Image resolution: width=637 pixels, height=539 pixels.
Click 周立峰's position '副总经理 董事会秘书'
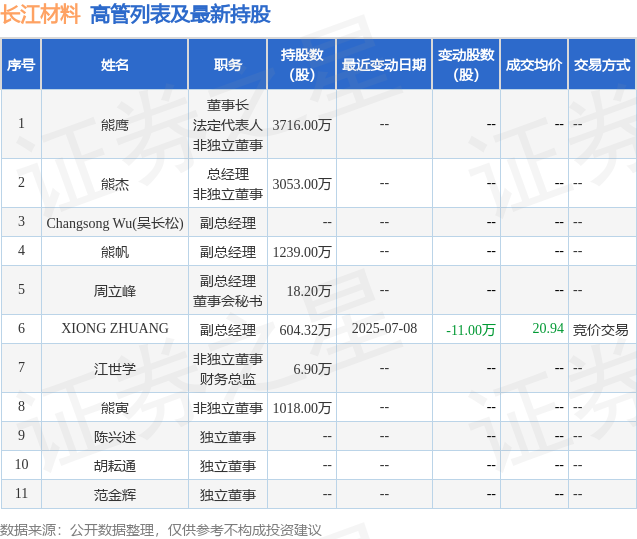tap(228, 291)
